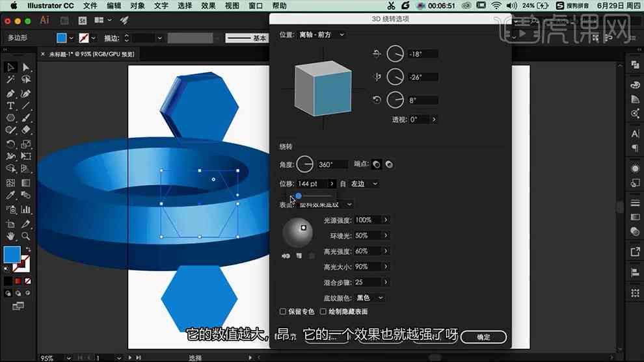
Task: Enable the 保留专色 checkbox
Action: [283, 311]
